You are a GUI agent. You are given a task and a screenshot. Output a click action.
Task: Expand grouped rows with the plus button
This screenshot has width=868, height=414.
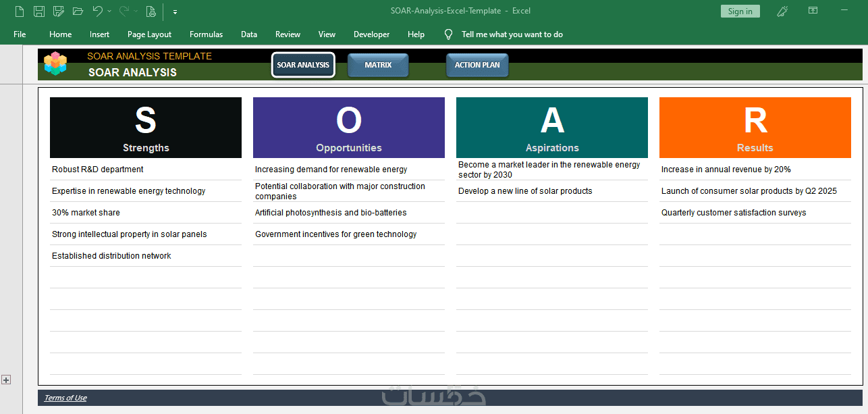pyautogui.click(x=6, y=380)
